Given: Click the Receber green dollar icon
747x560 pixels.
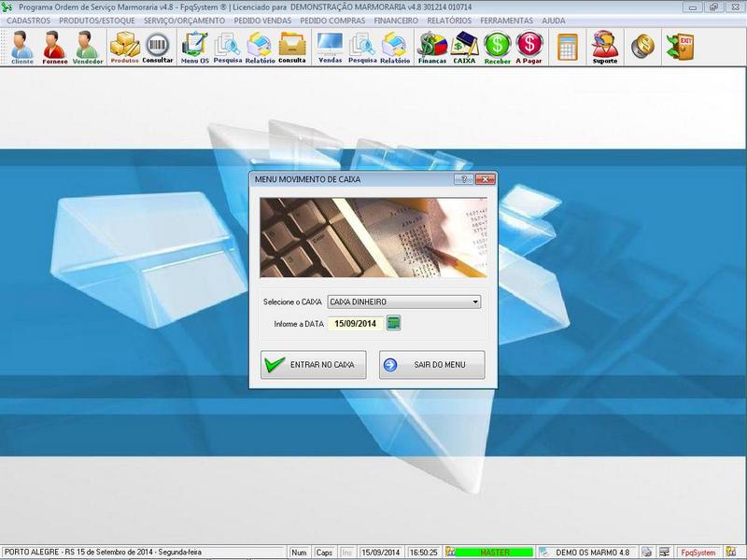Looking at the screenshot, I should point(498,46).
